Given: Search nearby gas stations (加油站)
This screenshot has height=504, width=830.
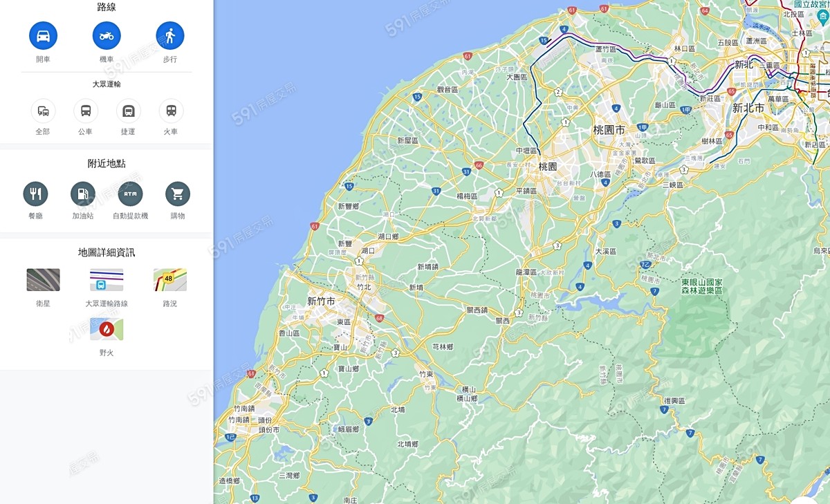Looking at the screenshot, I should [83, 194].
